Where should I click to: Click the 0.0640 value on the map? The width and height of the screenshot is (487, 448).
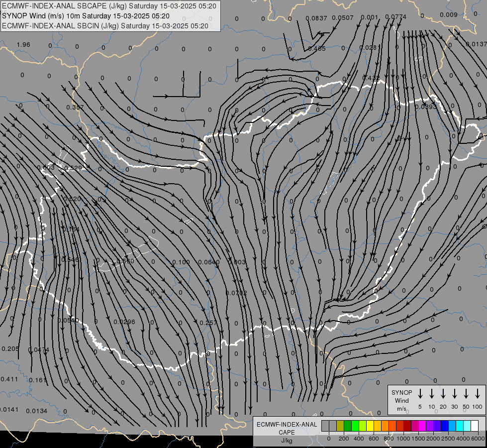coord(209,262)
